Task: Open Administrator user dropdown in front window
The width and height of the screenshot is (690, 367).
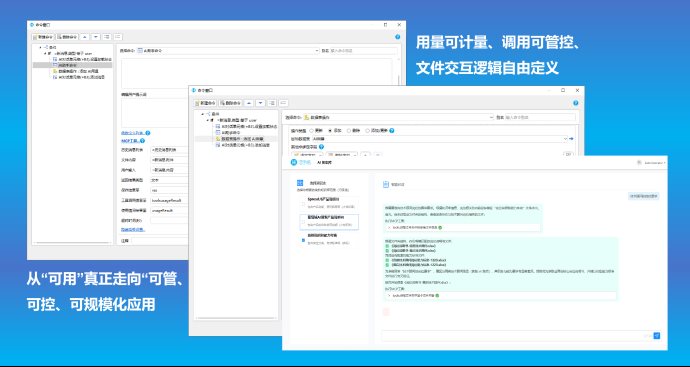Action: tap(652, 163)
